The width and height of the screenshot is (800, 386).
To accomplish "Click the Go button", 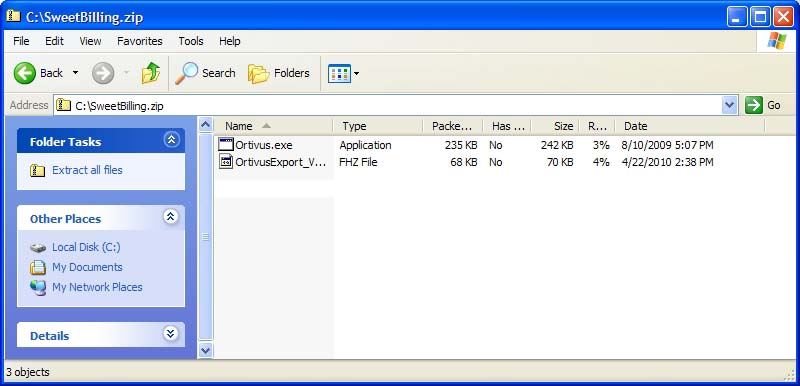I will tap(763, 106).
